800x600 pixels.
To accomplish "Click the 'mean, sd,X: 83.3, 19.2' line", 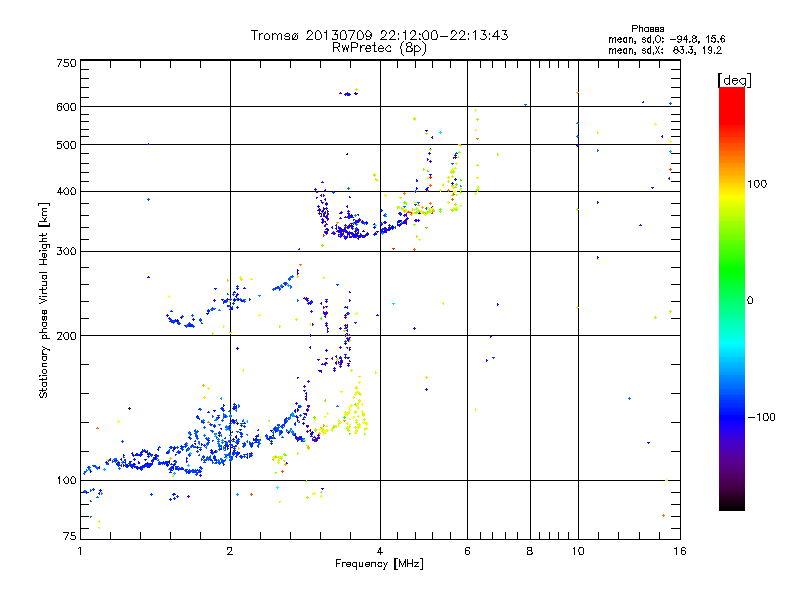I will pyautogui.click(x=665, y=50).
